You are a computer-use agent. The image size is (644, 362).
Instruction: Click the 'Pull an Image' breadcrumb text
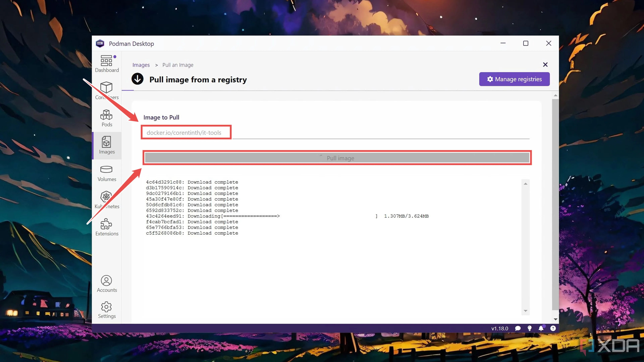coord(178,65)
